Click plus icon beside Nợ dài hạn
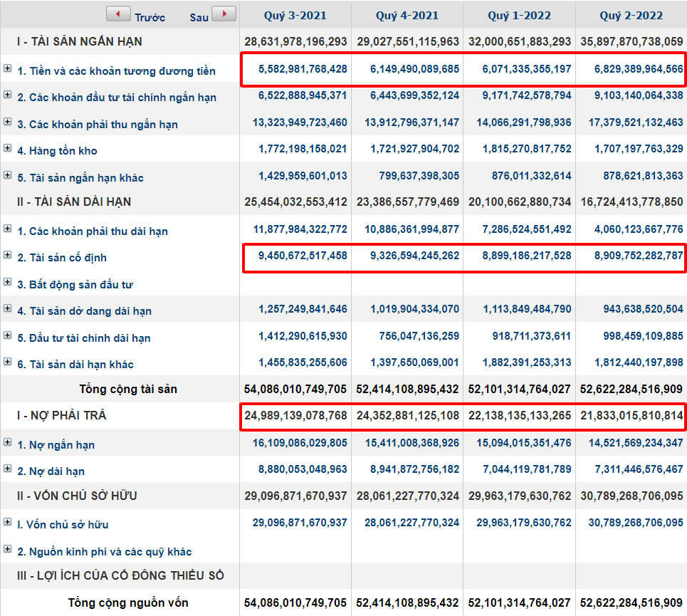687x616 pixels. pos(8,469)
